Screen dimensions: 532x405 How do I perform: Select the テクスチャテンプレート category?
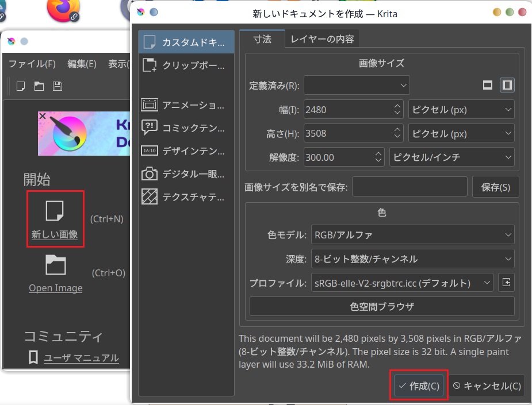point(186,197)
